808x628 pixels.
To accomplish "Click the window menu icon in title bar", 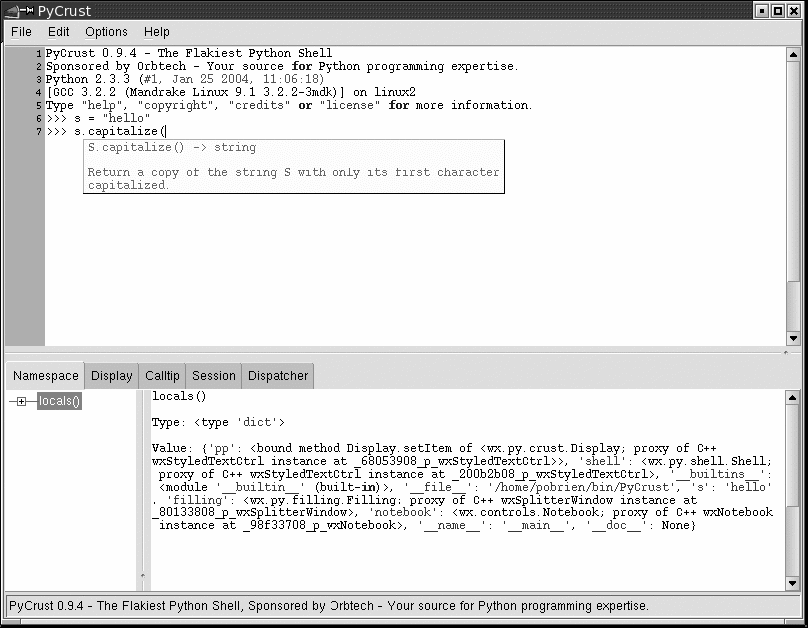I will (x=12, y=11).
